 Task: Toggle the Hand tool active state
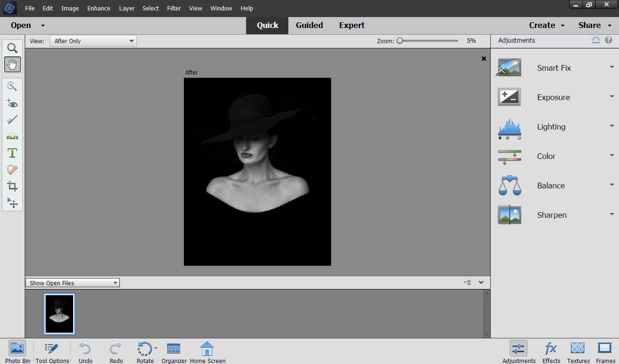click(x=12, y=65)
